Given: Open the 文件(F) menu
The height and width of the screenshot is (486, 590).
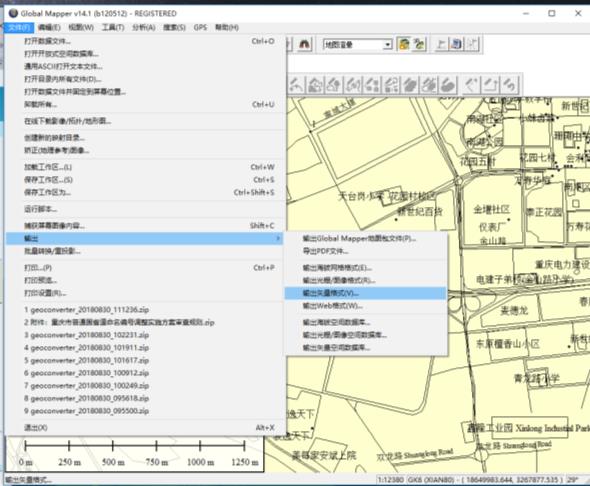Looking at the screenshot, I should pos(19,27).
